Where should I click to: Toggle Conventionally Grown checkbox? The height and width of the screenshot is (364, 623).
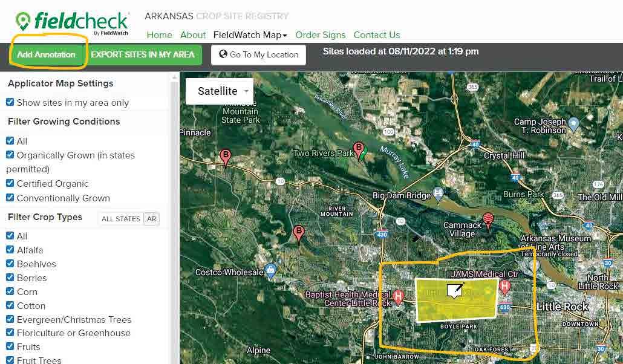point(10,198)
